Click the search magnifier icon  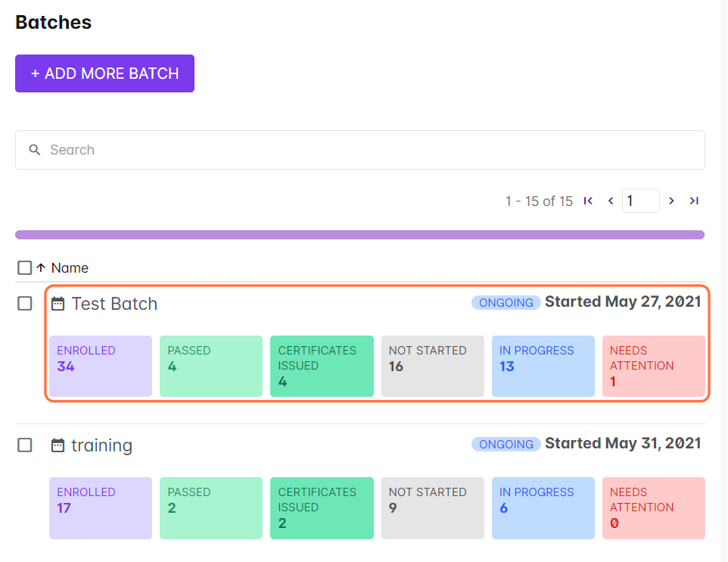pos(34,150)
